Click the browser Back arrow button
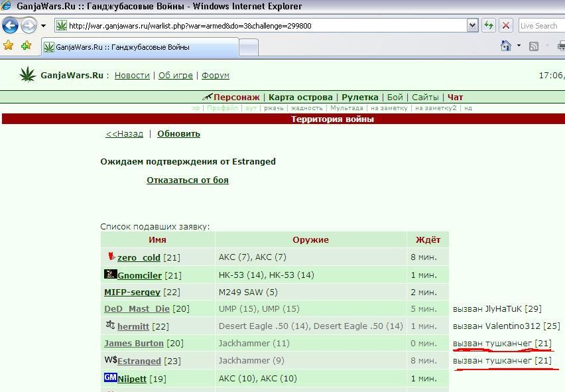This screenshot has height=392, width=565. pos(10,26)
